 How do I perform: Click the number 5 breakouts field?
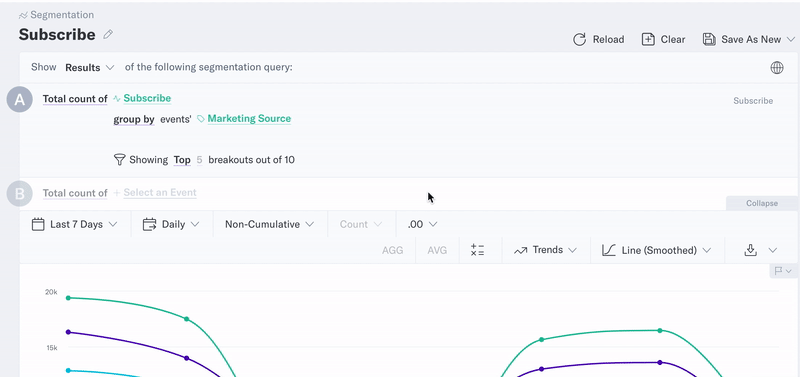tap(199, 160)
